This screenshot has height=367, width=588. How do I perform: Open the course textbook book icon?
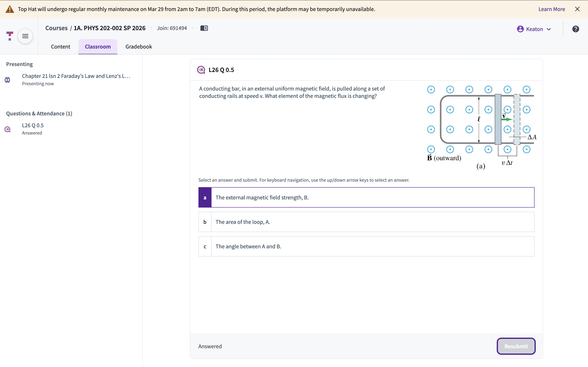(204, 28)
